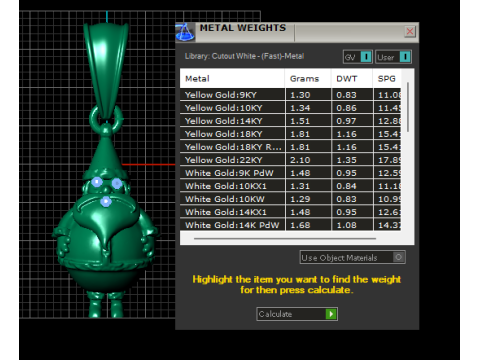Viewport: 480px width, 360px height.
Task: Sort by the Grams column header
Action: click(x=308, y=79)
